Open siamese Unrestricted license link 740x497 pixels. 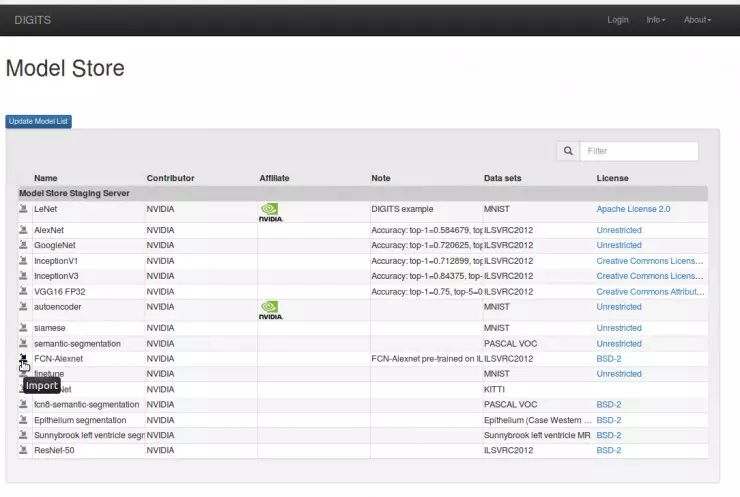click(x=619, y=328)
